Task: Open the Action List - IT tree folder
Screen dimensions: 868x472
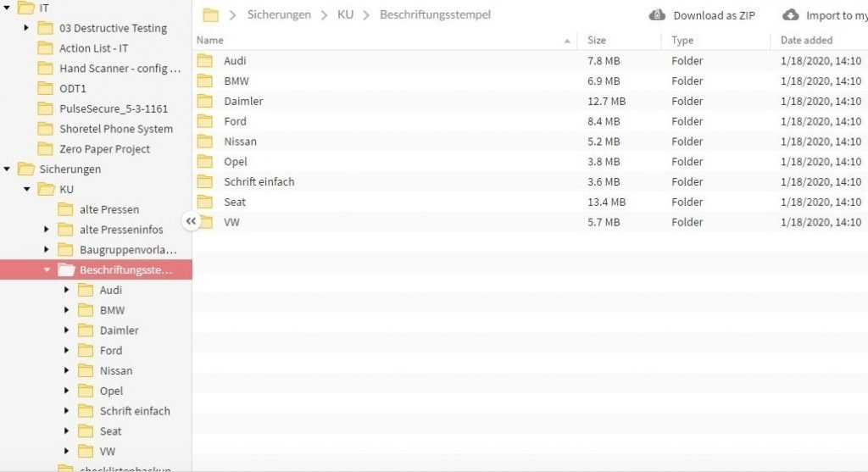Action: [x=93, y=48]
